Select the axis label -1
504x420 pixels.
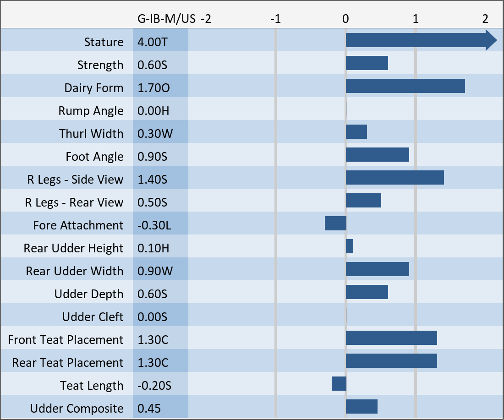[x=275, y=19]
